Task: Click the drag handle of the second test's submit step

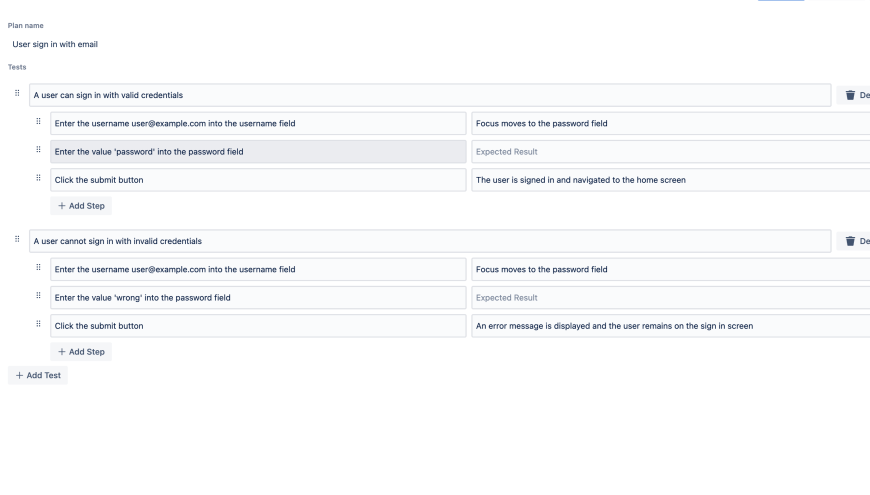Action: click(39, 325)
